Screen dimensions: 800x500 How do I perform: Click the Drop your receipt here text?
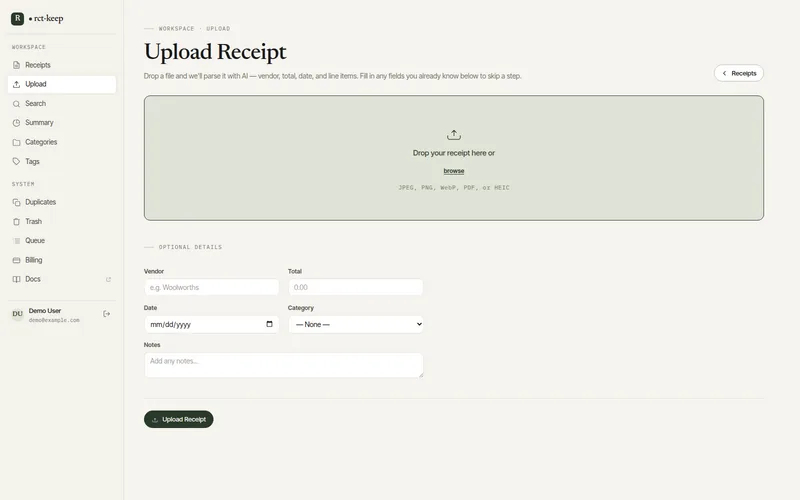[x=454, y=153]
